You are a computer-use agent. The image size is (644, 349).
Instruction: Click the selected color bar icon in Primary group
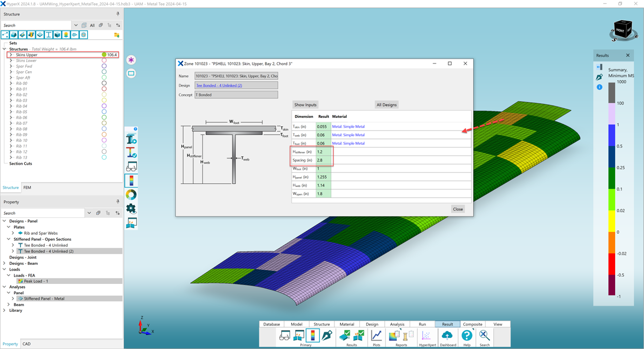312,336
